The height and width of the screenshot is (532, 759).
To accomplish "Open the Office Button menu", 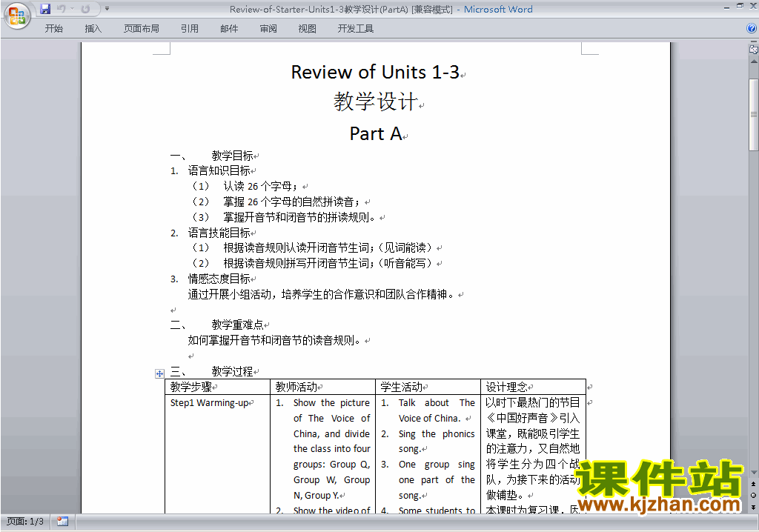I will point(18,16).
